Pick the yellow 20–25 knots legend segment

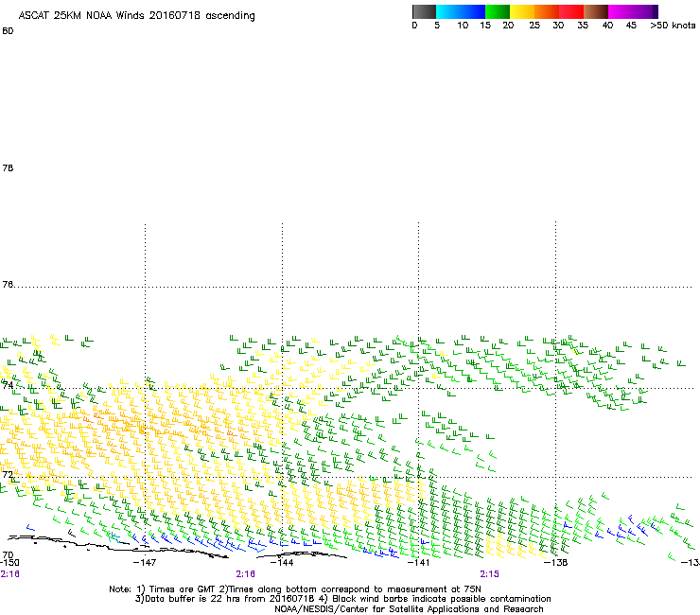(522, 11)
